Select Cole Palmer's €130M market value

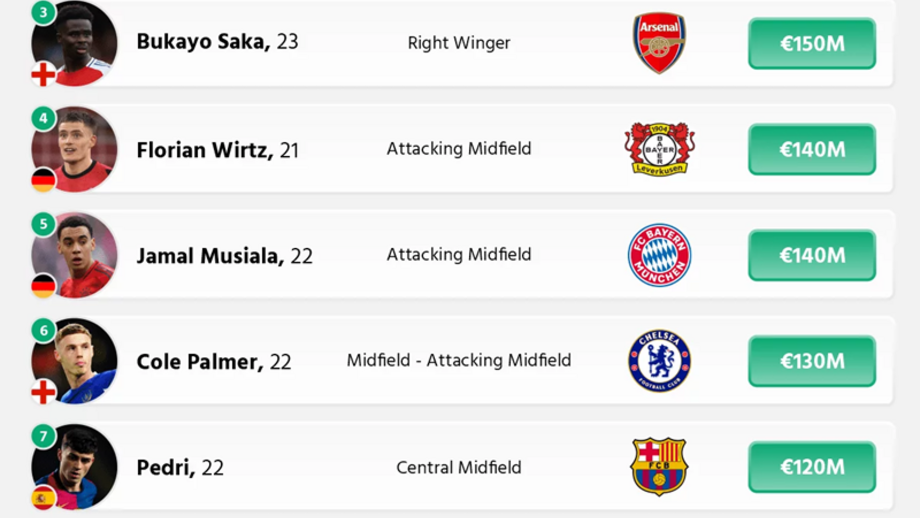pyautogui.click(x=812, y=361)
